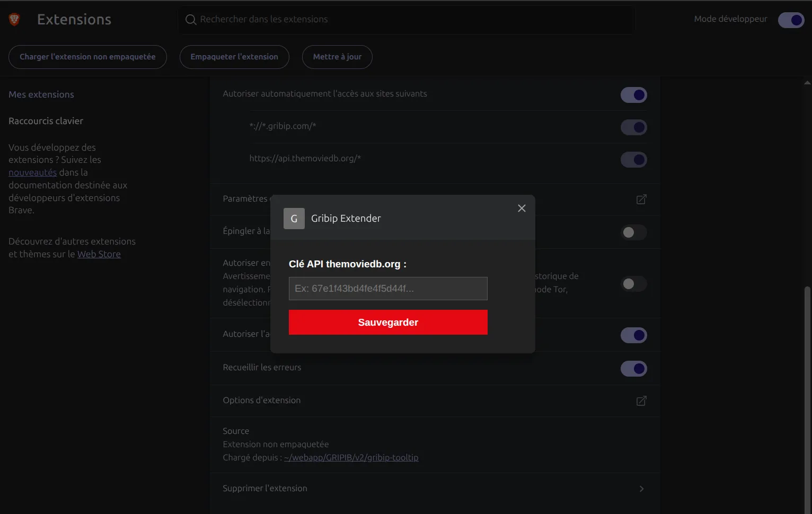Toggle Mode développeur switch
Screen dimensions: 812x514
791,20
